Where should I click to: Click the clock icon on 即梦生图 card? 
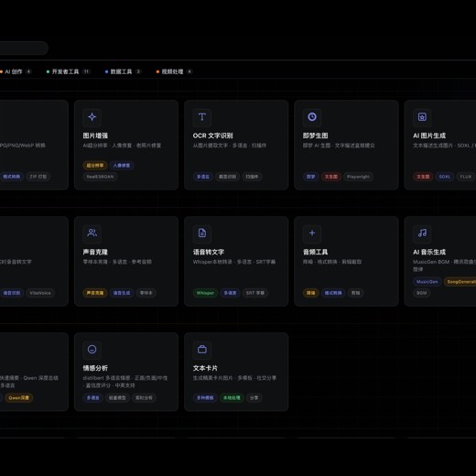click(x=312, y=117)
